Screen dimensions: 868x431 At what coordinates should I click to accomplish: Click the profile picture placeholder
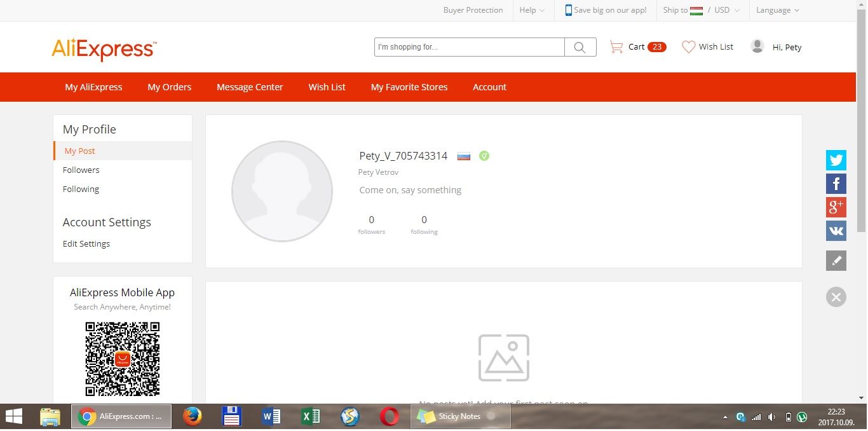(x=282, y=191)
